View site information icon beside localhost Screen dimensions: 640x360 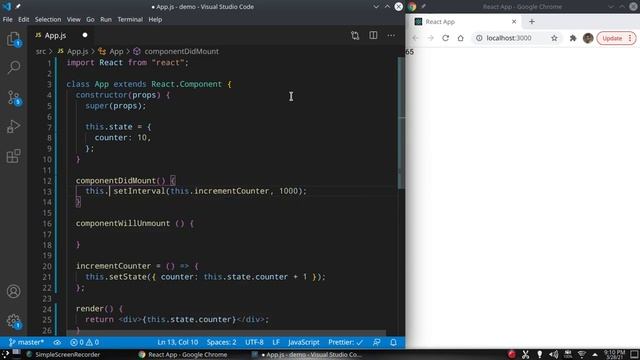point(479,38)
